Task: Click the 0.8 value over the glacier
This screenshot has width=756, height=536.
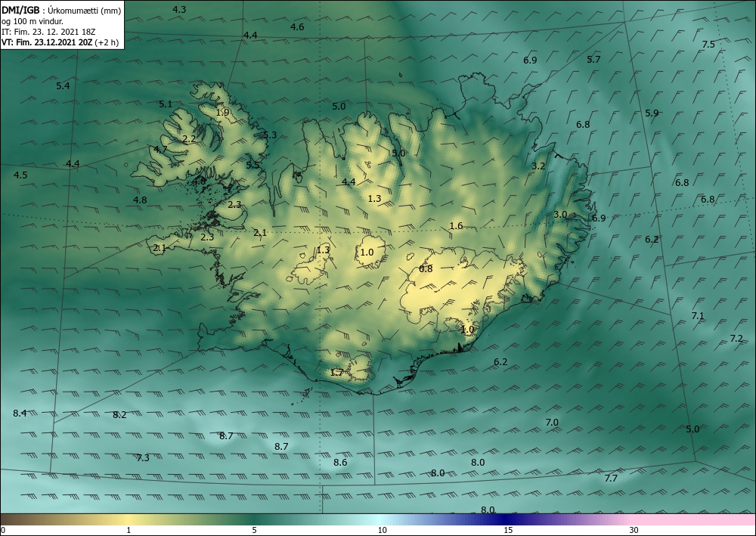Action: (426, 268)
